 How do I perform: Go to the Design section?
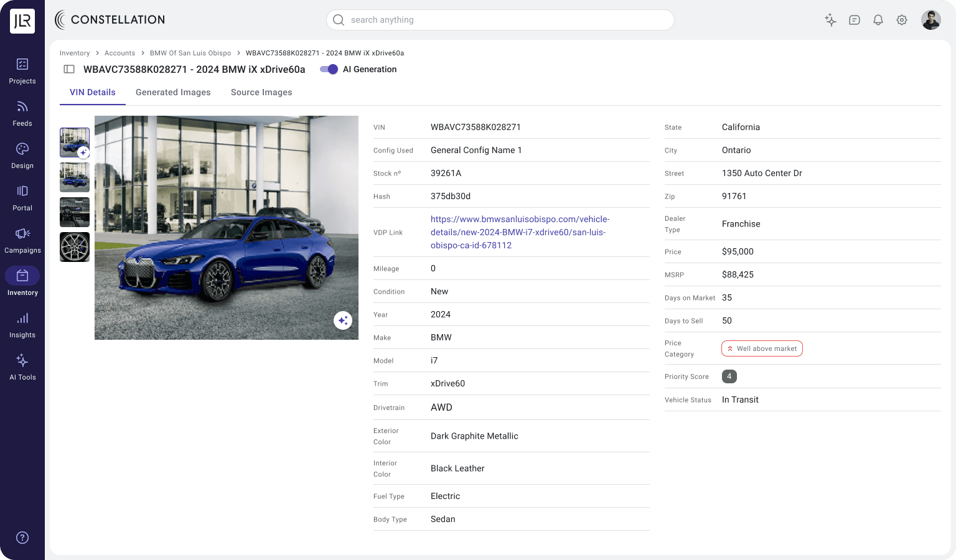click(x=22, y=156)
